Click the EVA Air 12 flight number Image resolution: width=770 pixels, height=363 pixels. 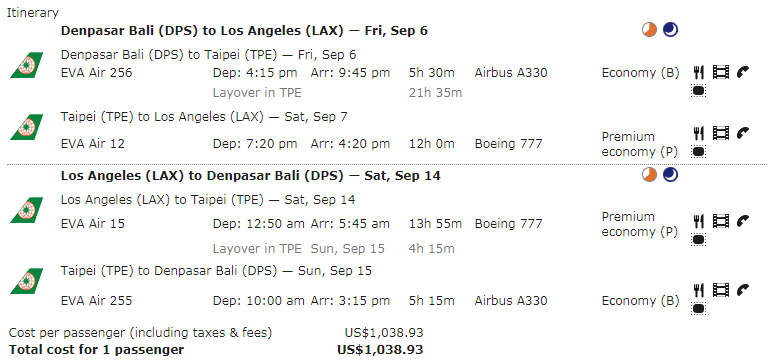coord(93,144)
